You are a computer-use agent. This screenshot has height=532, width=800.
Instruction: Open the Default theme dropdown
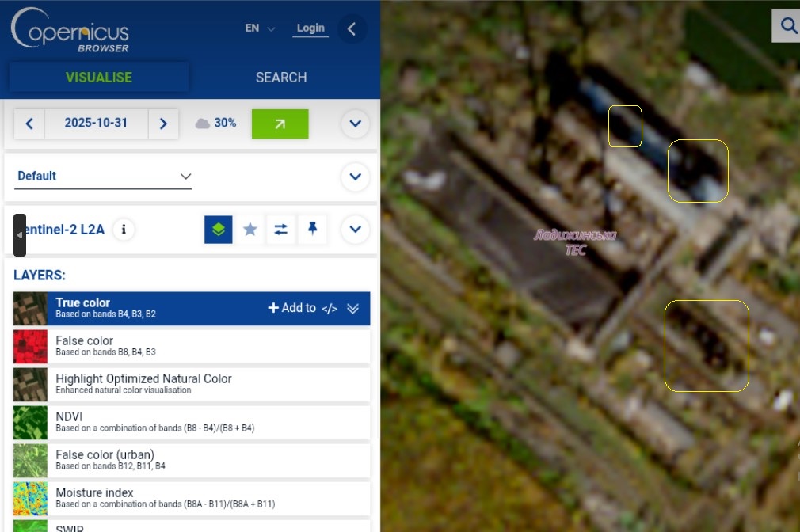tap(103, 176)
